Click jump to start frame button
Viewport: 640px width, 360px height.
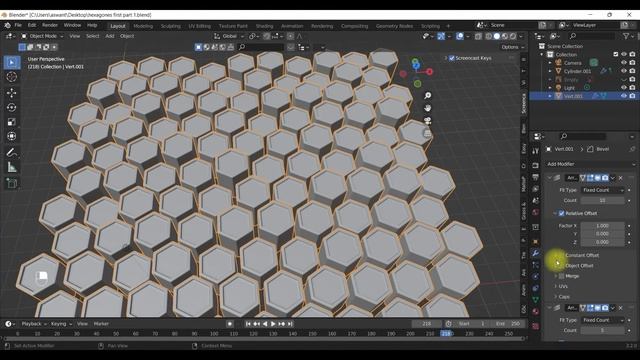[248, 324]
